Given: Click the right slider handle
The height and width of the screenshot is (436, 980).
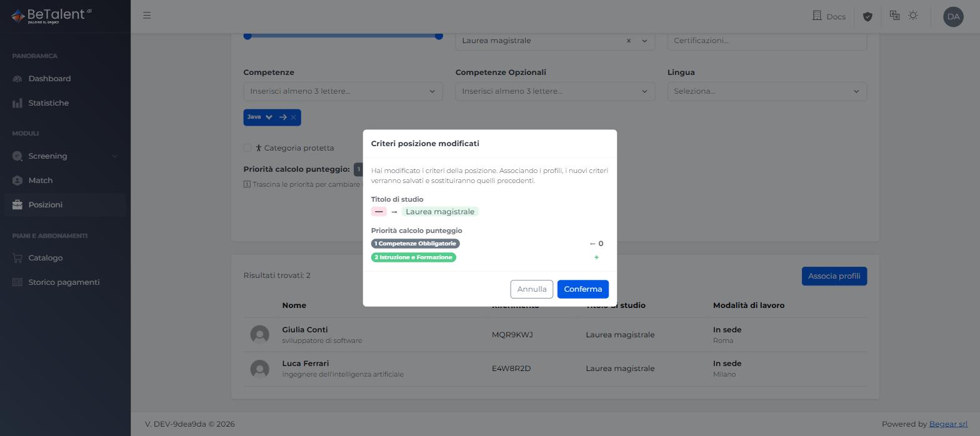Looking at the screenshot, I should point(439,36).
